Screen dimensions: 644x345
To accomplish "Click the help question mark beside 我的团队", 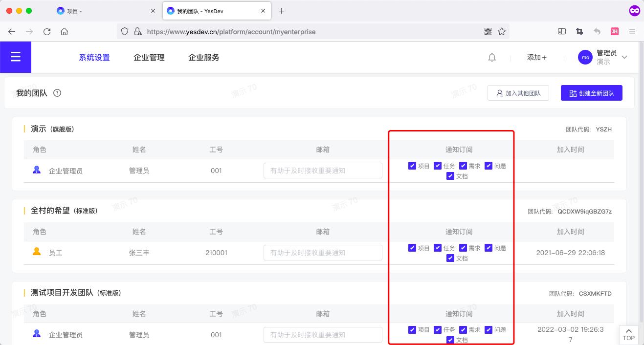I will [57, 93].
